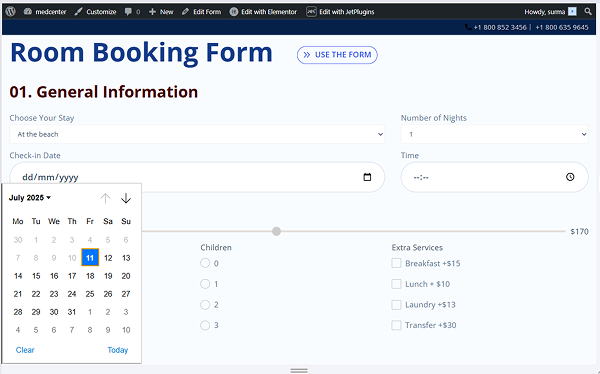Pick July 25 in the date picker

click(90, 294)
